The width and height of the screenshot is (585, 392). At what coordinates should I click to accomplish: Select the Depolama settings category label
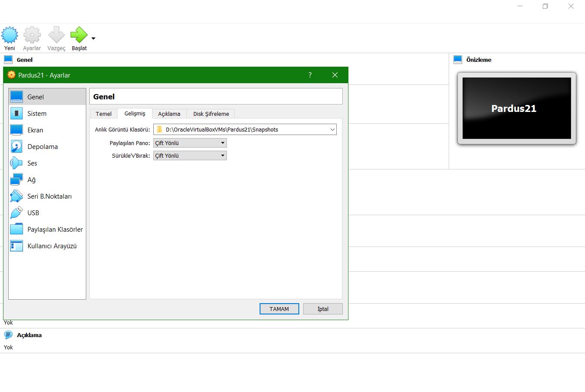pyautogui.click(x=43, y=147)
